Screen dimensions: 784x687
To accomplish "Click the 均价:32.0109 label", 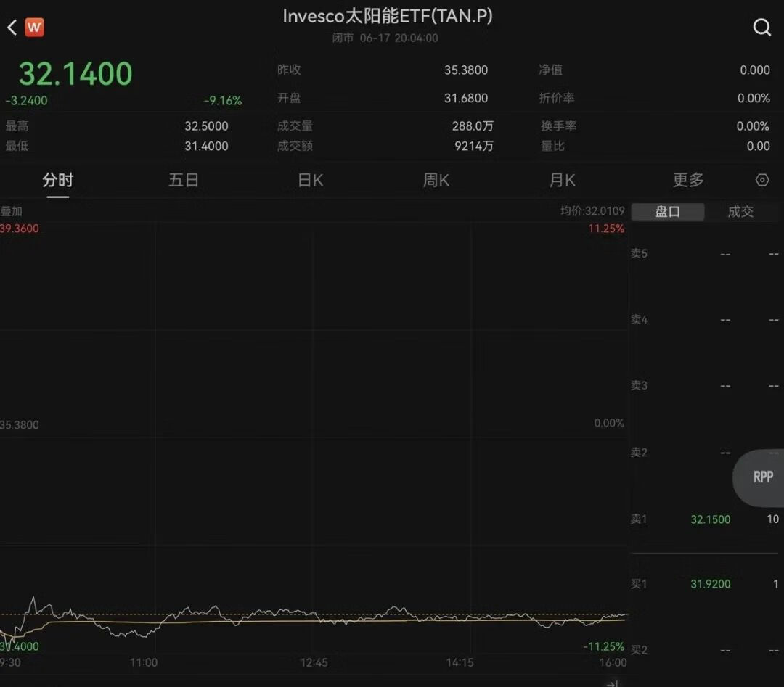I will pos(592,211).
